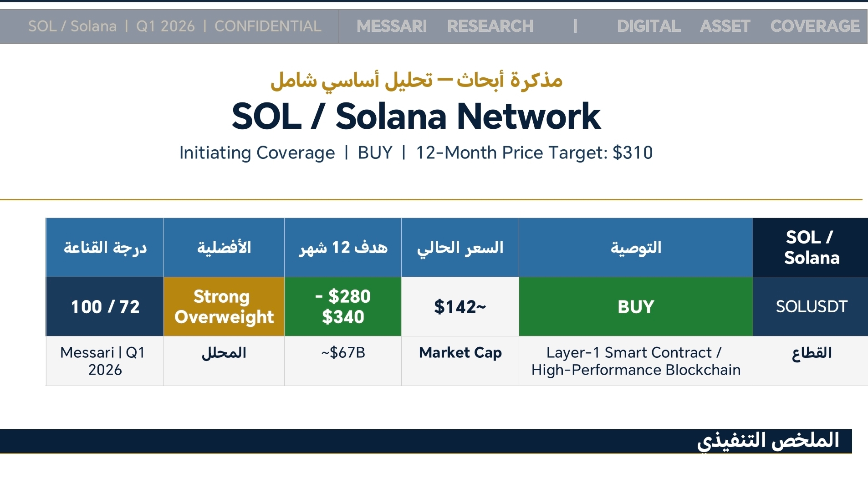Viewport: 868px width, 488px height.
Task: Click the DIGITAL ASSET COVERAGE header label
Action: pos(738,26)
